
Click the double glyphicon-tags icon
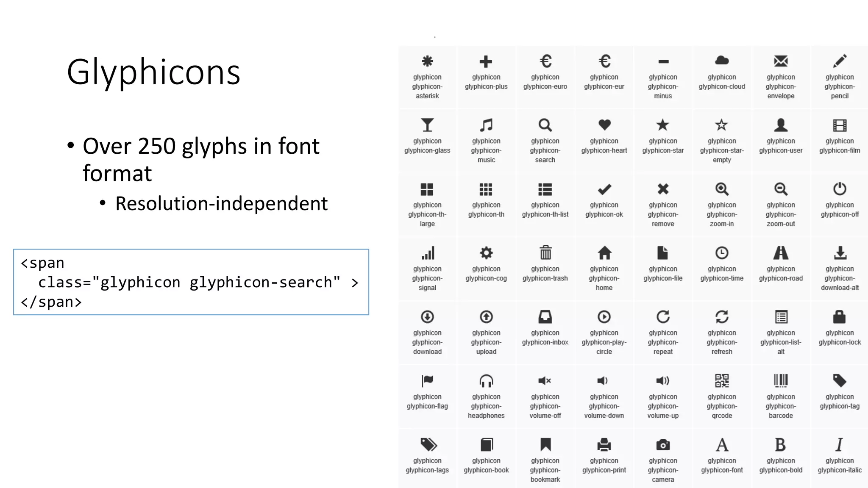click(x=428, y=445)
